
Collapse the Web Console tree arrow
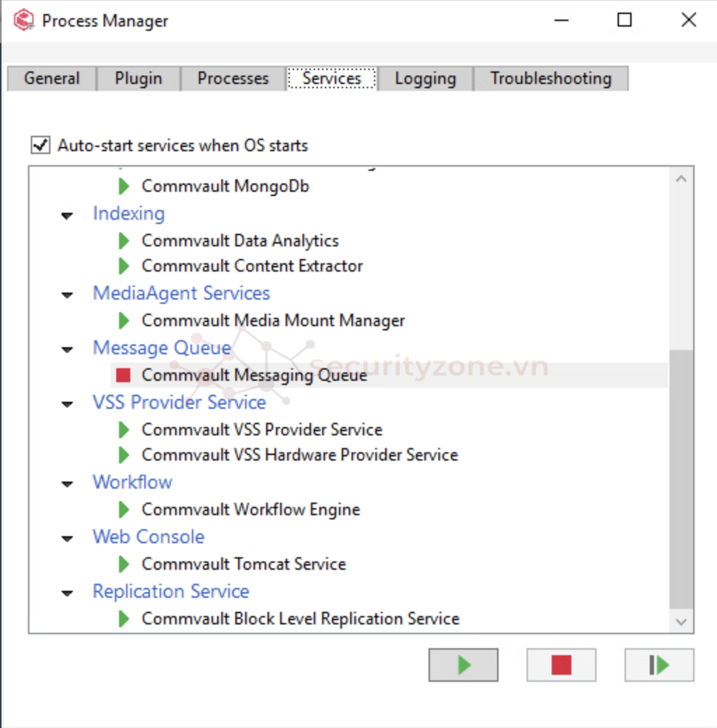[x=67, y=538]
